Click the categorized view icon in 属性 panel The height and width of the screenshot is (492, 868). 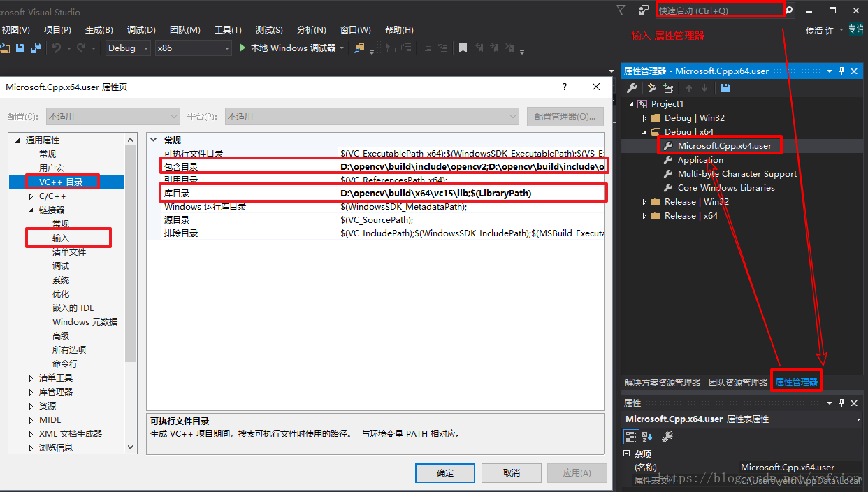[631, 437]
